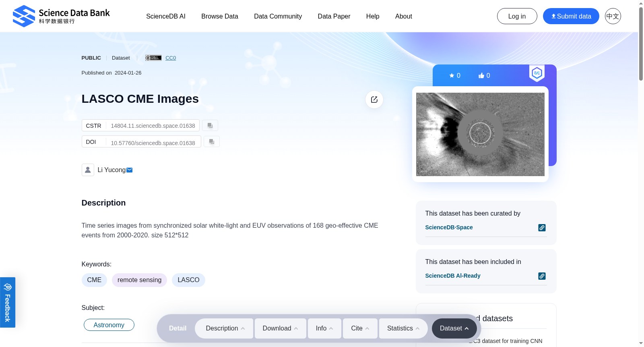Select the CME keyword tag
This screenshot has width=644, height=347.
click(94, 280)
